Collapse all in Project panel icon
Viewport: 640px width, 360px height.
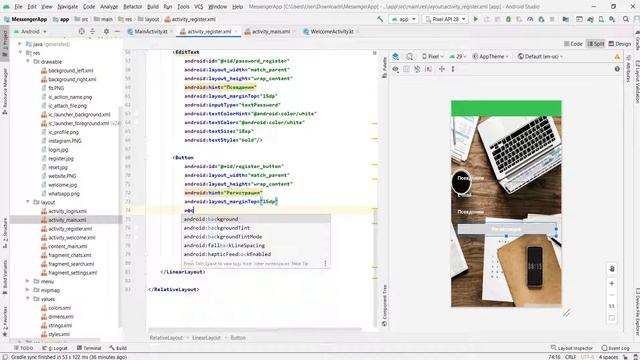[93, 31]
